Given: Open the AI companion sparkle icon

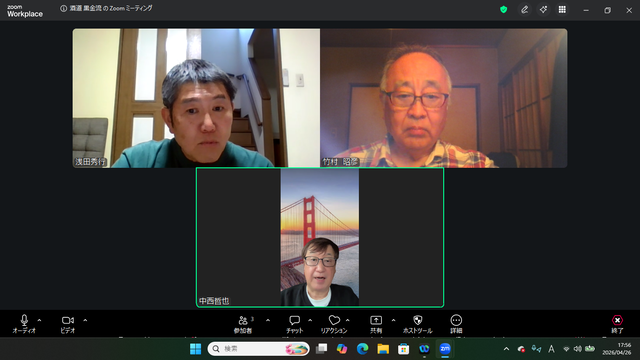Looking at the screenshot, I should (x=543, y=9).
